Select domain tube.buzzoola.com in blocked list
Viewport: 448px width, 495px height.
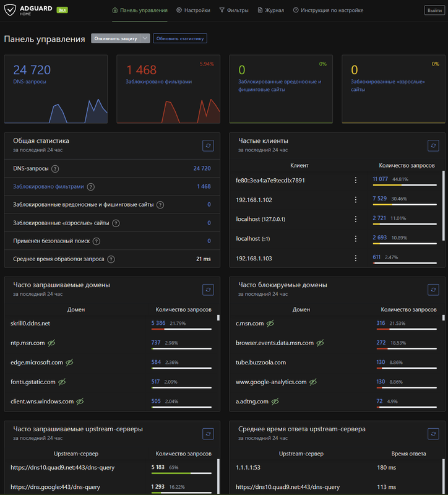261,363
